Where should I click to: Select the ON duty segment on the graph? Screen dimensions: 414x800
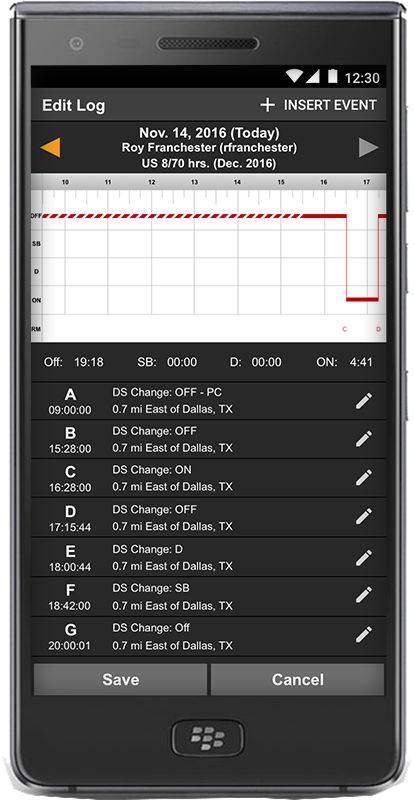[x=362, y=299]
